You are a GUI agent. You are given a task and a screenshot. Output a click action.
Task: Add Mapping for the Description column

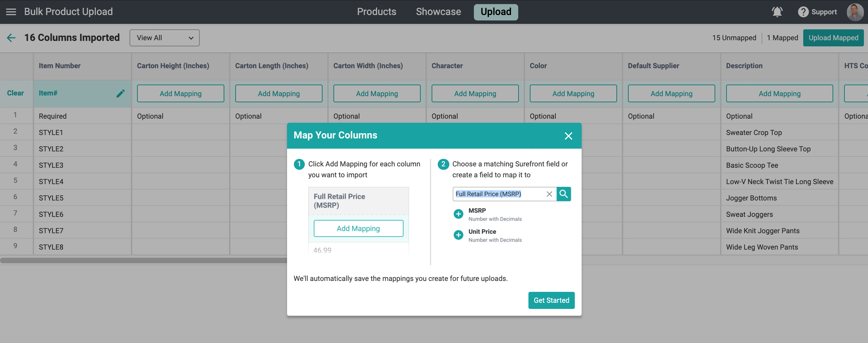pos(779,94)
